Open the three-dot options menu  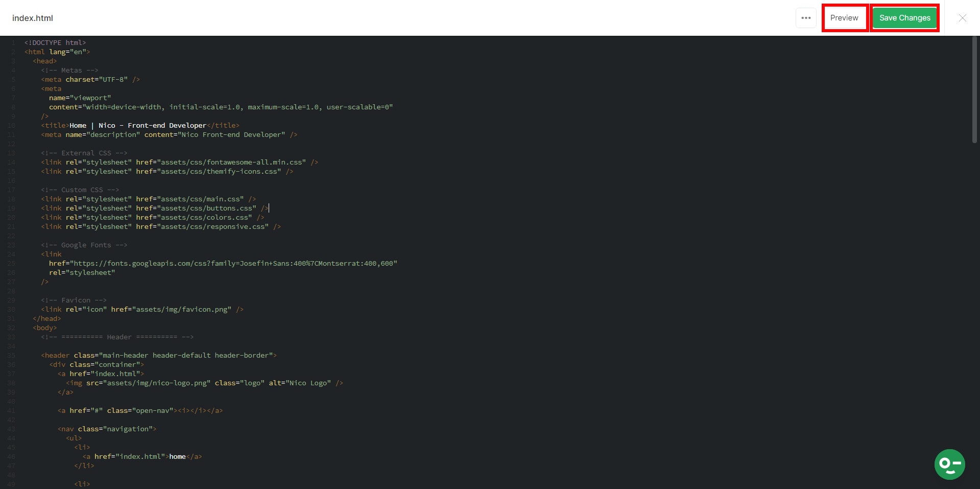tap(806, 18)
